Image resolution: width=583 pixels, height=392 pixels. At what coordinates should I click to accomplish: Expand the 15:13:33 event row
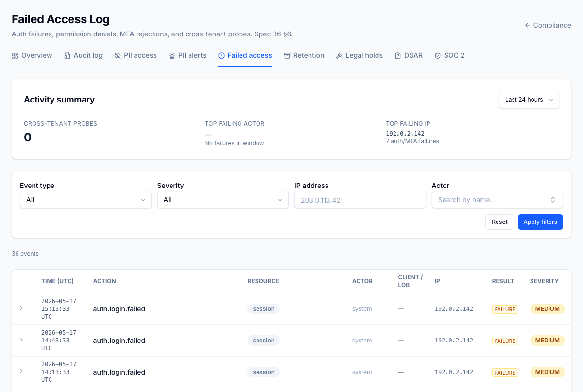[21, 308]
